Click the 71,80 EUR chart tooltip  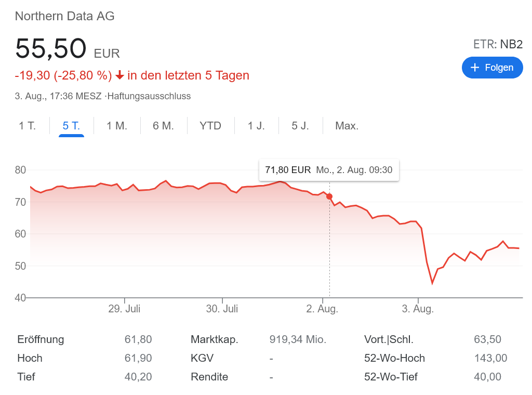click(328, 170)
